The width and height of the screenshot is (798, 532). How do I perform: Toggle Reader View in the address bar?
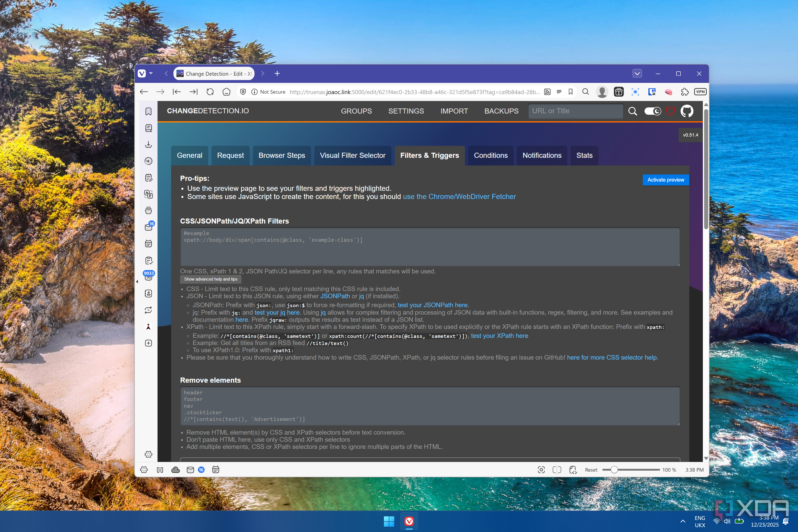(559, 92)
